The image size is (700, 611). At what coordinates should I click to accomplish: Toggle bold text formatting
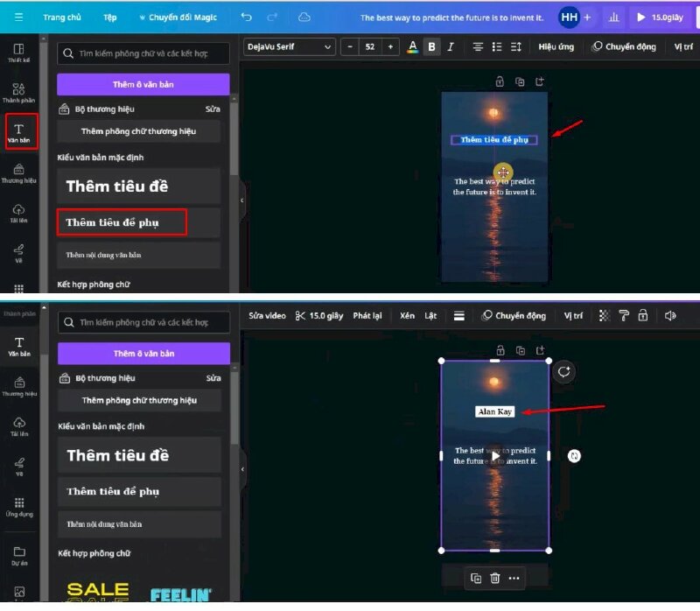[432, 46]
